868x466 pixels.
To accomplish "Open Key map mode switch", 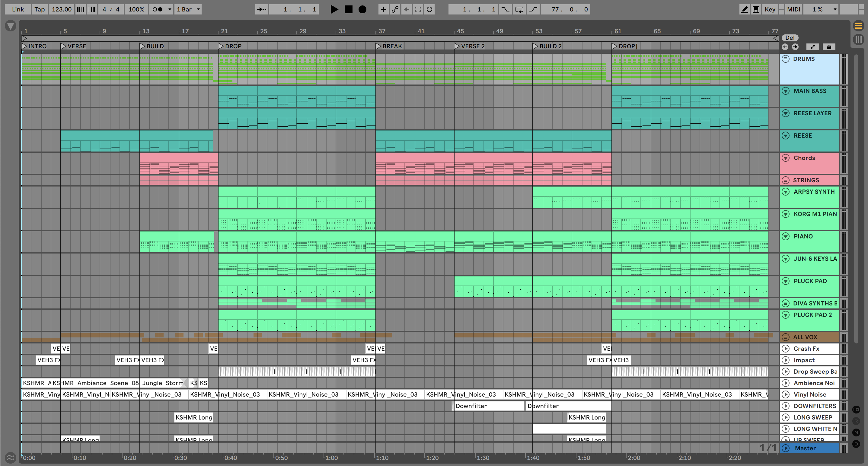I will click(770, 9).
